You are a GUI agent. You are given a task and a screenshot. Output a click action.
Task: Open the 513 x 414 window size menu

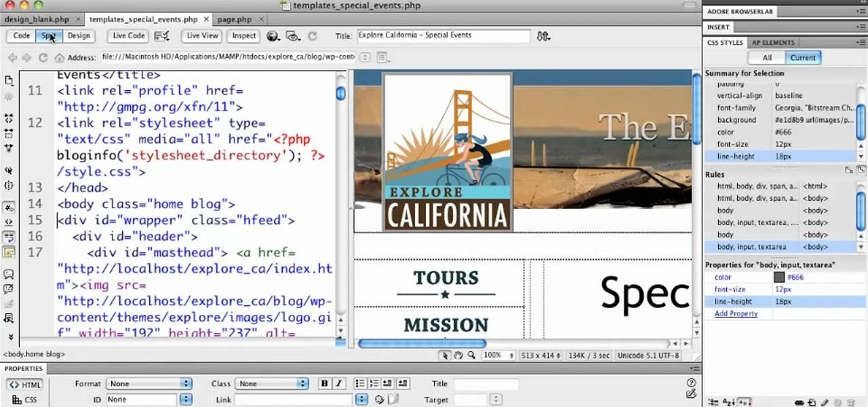point(540,355)
